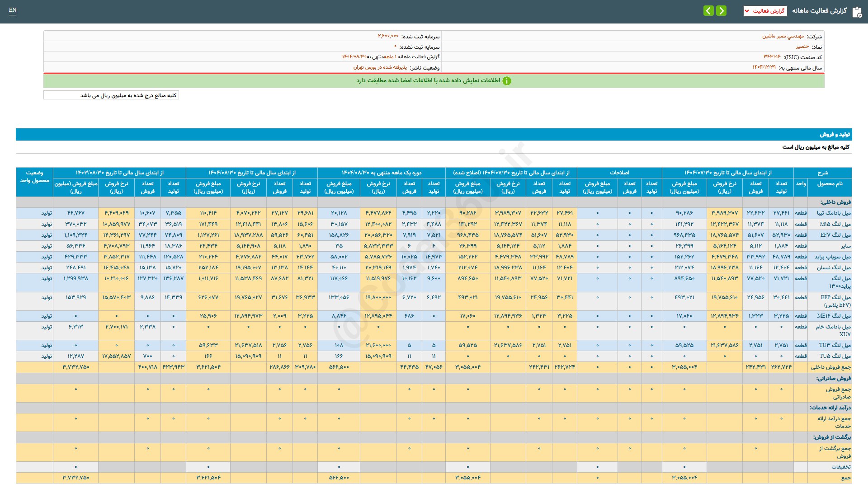The height and width of the screenshot is (488, 868).
Task: Click the note about amounts in million rial
Action: (x=128, y=95)
